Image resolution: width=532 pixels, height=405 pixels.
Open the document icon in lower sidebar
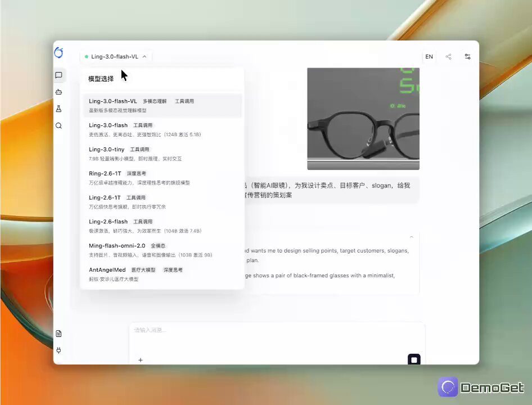(58, 334)
